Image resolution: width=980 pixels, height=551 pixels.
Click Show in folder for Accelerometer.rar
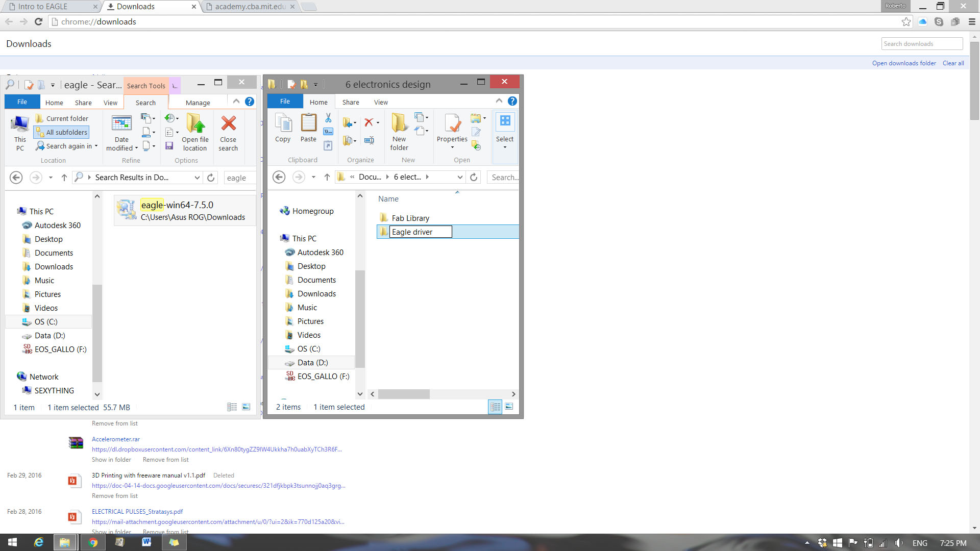click(111, 460)
